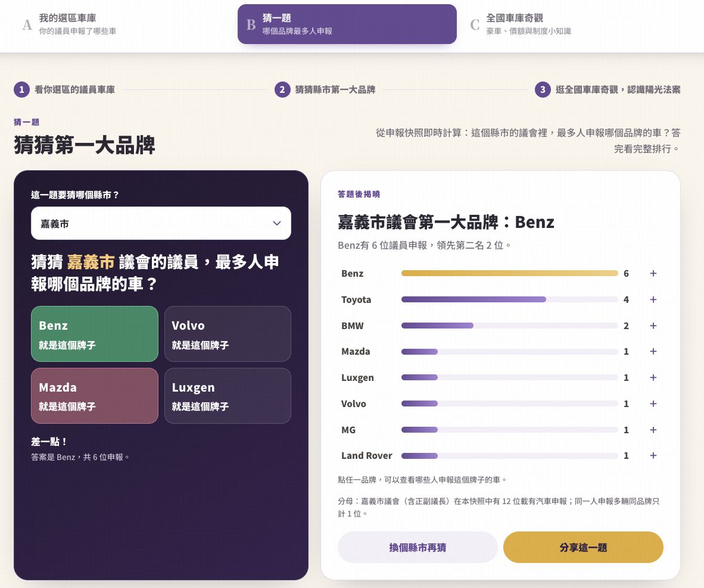The width and height of the screenshot is (704, 588).
Task: Click the Toyota label in ranking
Action: pyautogui.click(x=356, y=299)
